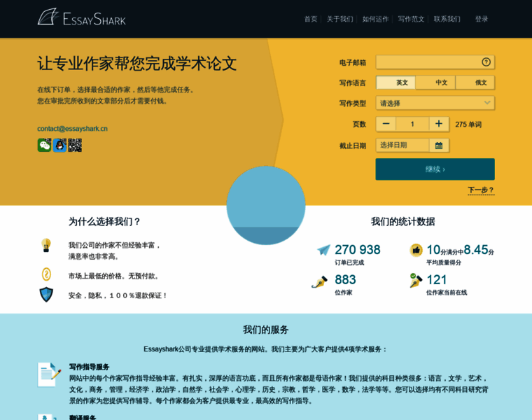Click the 选择日期 deadline field
Viewport: 532px width, 420px height.
402,145
